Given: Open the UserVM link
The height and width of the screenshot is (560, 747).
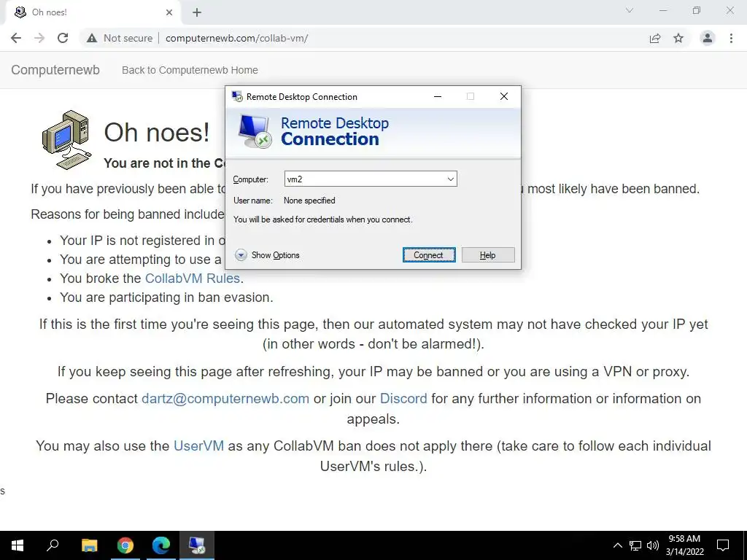Looking at the screenshot, I should [198, 446].
